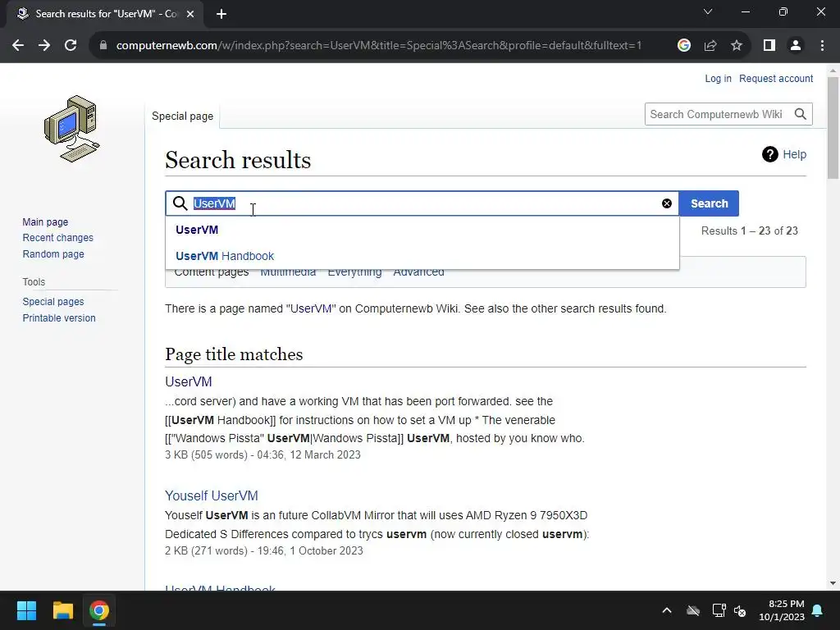Reload the page with refresh icon
The width and height of the screenshot is (840, 630).
tap(71, 46)
